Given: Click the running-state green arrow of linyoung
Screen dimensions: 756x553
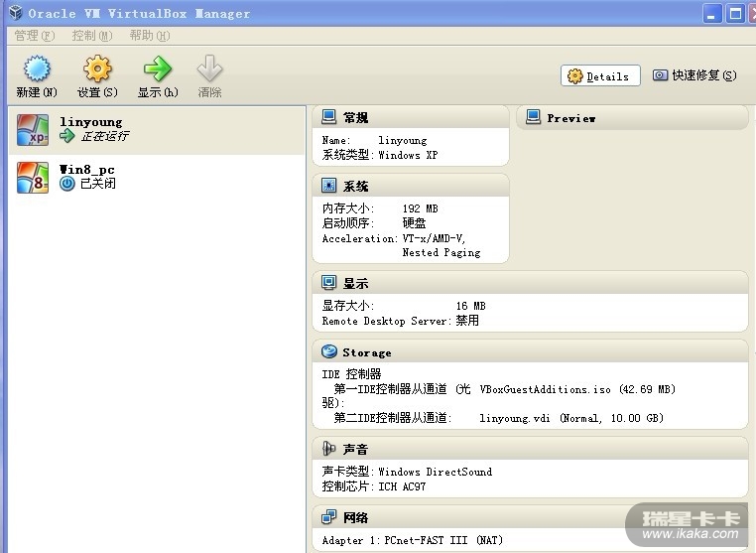Looking at the screenshot, I should point(67,136).
